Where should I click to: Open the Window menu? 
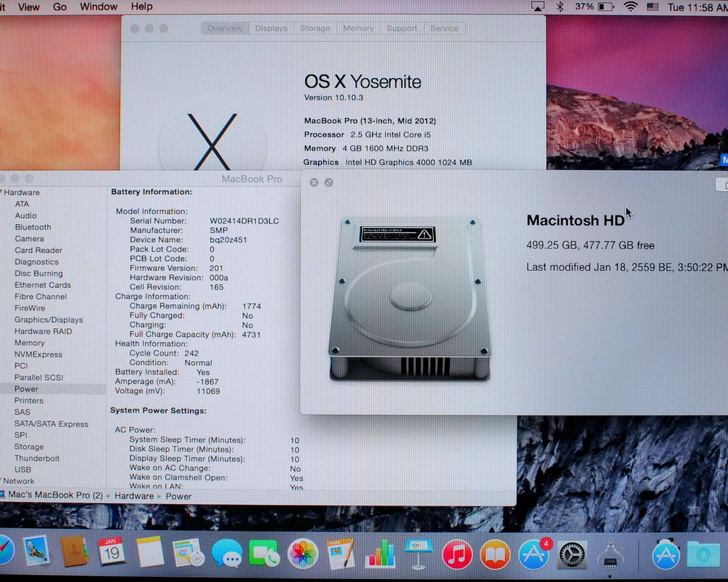[98, 7]
